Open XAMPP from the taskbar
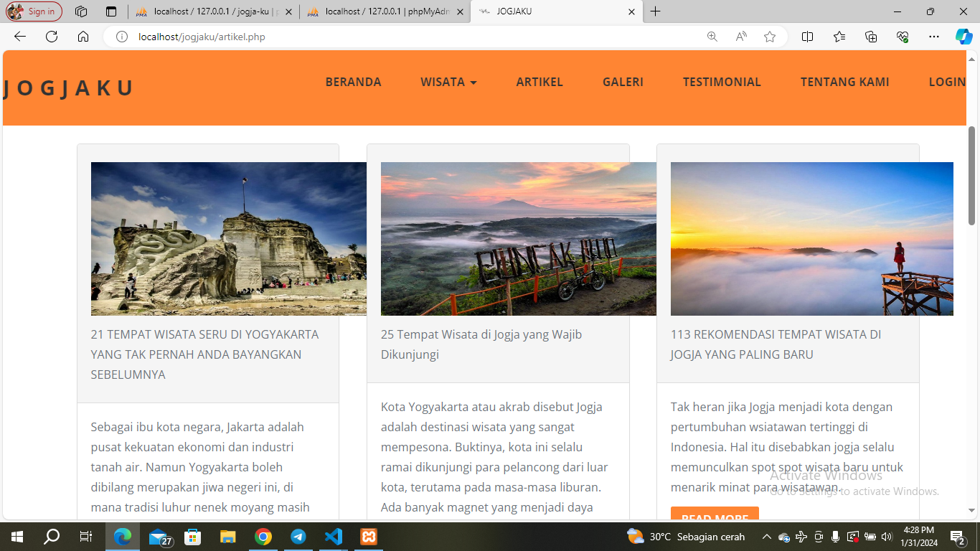This screenshot has height=551, width=980. [x=369, y=537]
